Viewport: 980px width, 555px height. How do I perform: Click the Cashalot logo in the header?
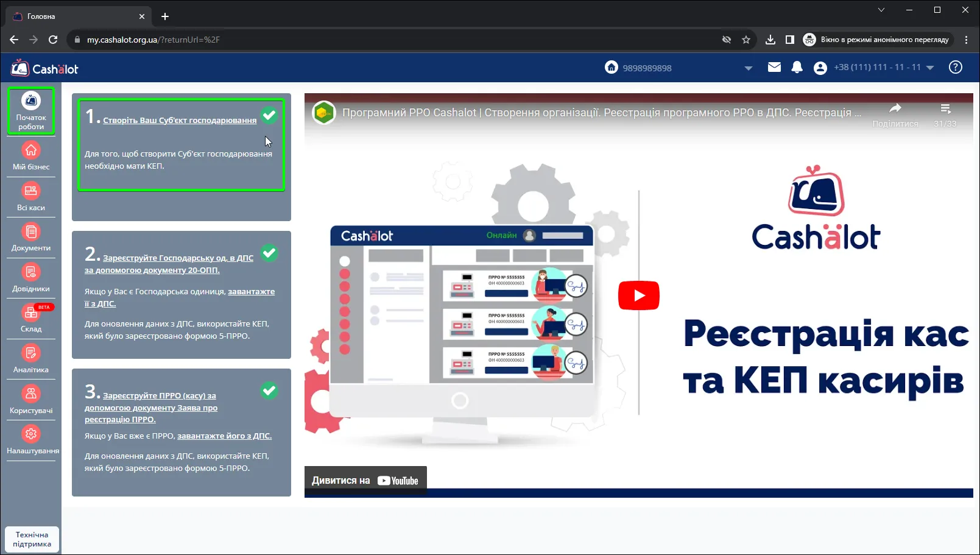click(x=44, y=68)
